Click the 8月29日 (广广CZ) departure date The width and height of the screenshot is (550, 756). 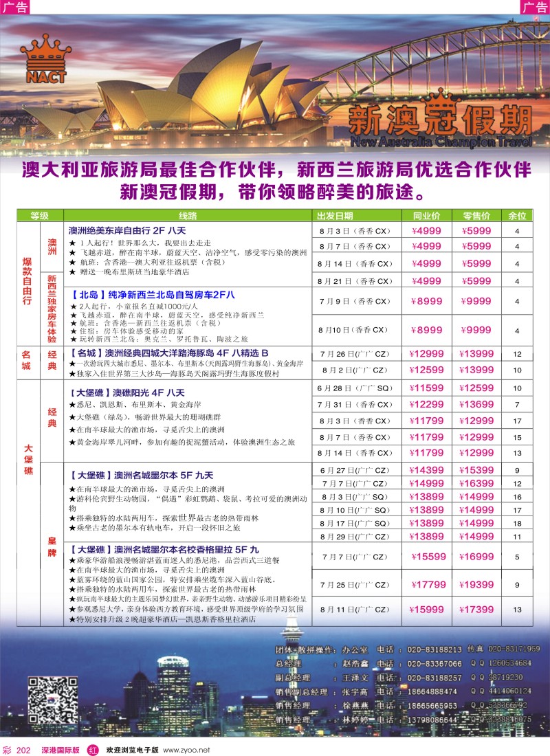point(355,536)
